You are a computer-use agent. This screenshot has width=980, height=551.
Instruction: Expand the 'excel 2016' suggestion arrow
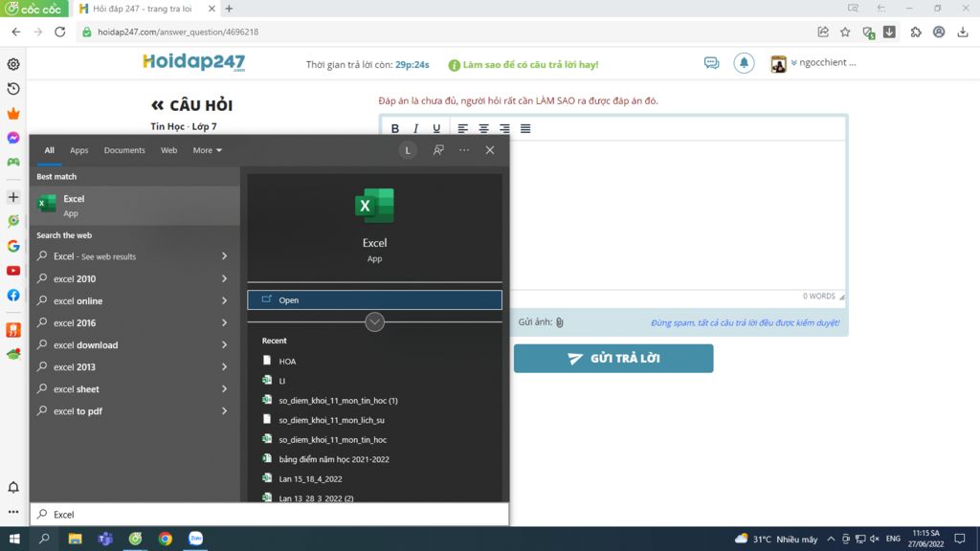click(224, 322)
